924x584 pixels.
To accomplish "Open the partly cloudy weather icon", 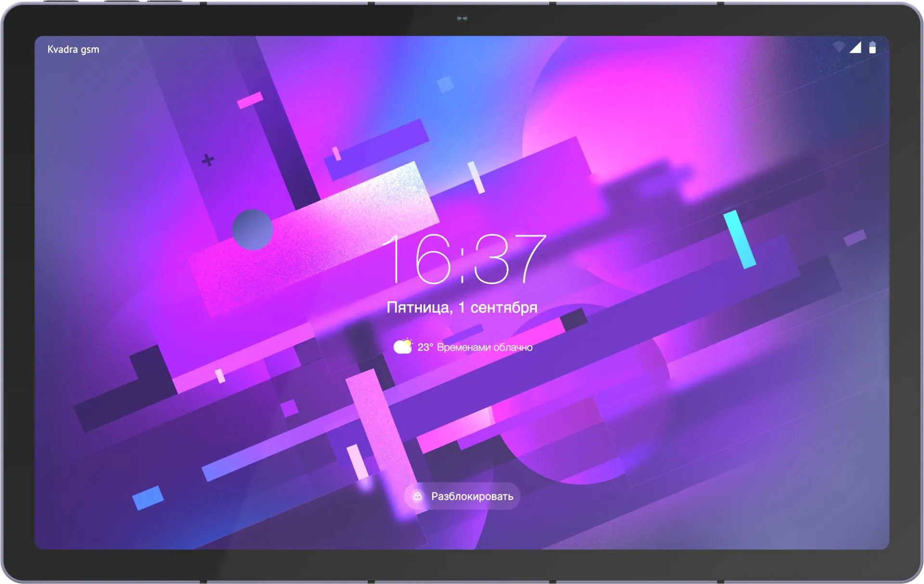I will 403,346.
